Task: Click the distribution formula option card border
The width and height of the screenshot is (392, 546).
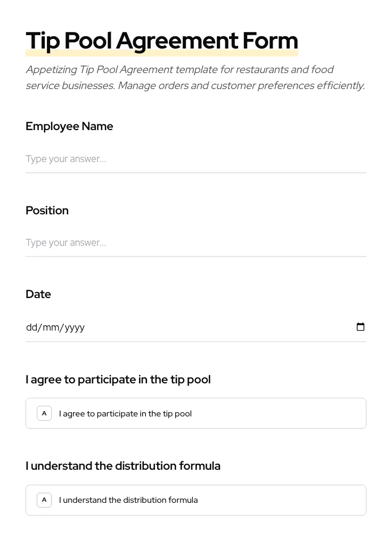Action: 196,485
